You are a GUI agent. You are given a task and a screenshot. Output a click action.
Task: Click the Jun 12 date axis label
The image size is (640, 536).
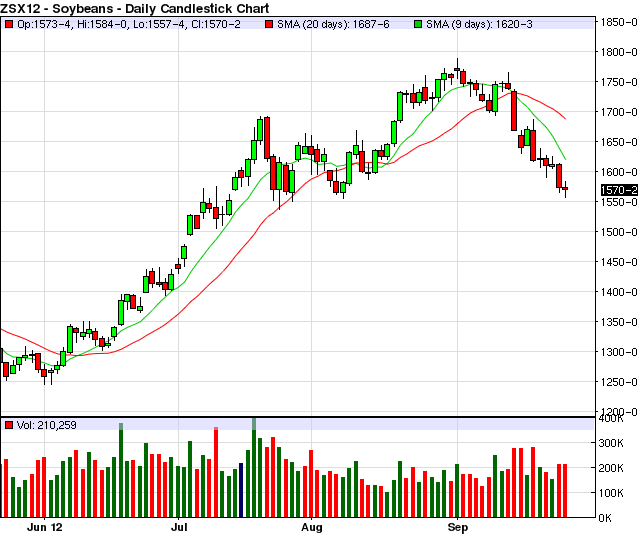pyautogui.click(x=45, y=527)
